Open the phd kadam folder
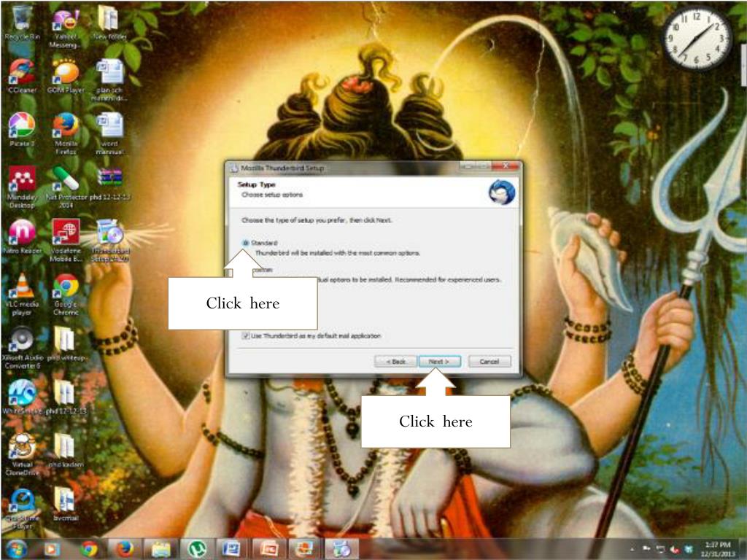This screenshot has width=747, height=560. [66, 451]
